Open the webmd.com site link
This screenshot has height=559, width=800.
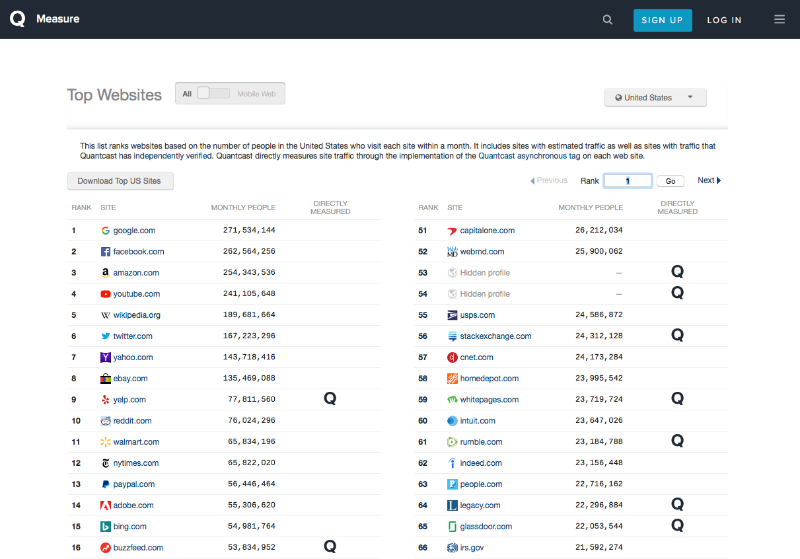click(x=482, y=251)
